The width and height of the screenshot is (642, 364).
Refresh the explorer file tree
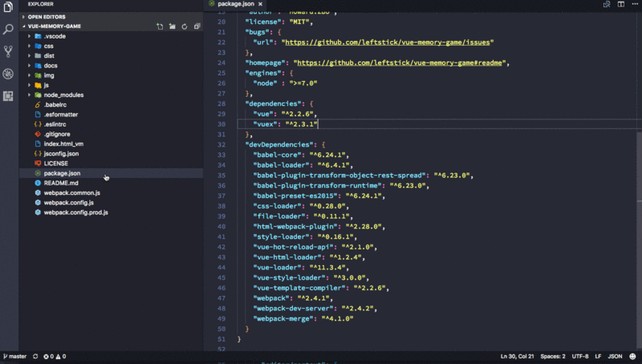[x=185, y=26]
